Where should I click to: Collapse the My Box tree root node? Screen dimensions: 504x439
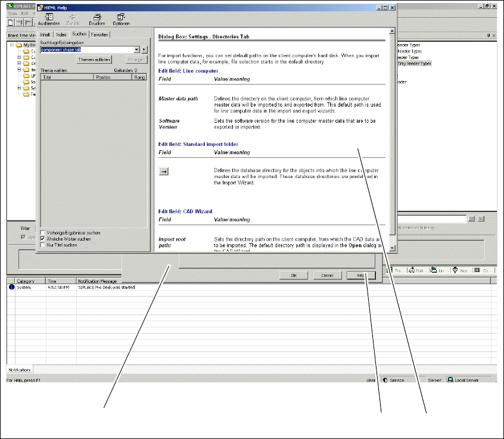point(12,45)
